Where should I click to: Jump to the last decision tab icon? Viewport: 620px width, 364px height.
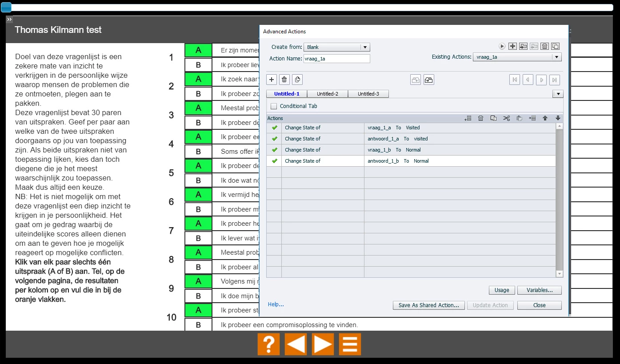554,80
